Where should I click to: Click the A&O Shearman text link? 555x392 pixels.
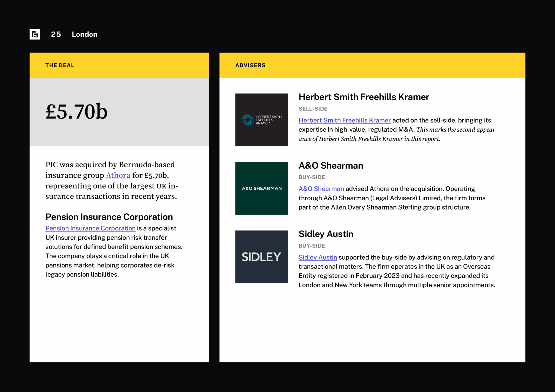click(321, 189)
